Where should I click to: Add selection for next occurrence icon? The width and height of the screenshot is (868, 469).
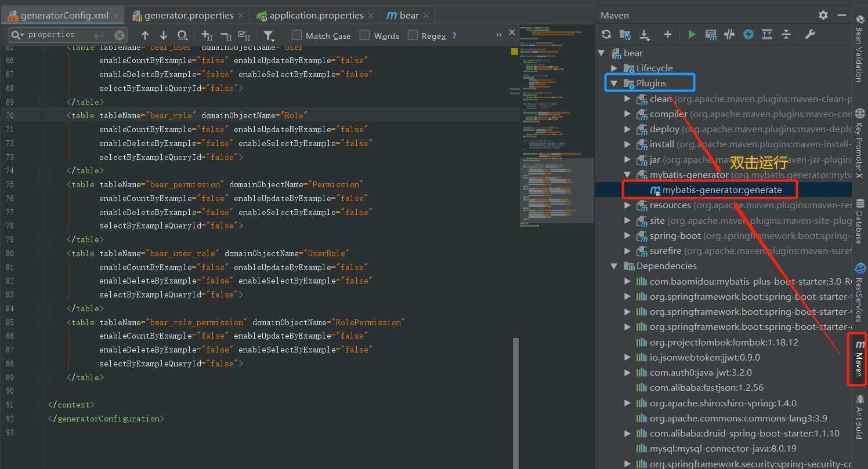tap(207, 35)
